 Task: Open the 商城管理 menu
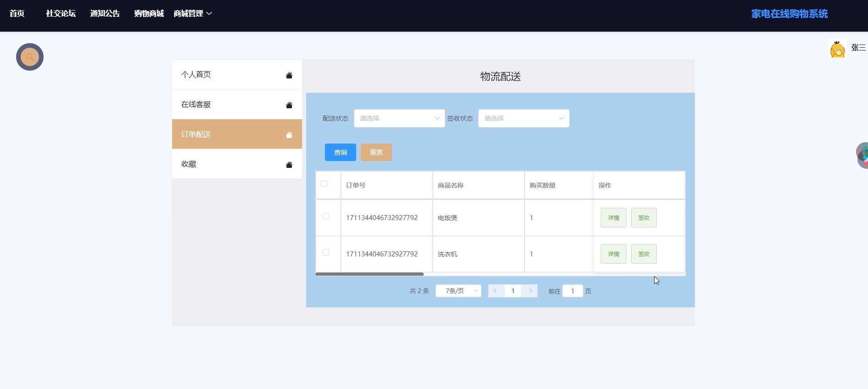pyautogui.click(x=192, y=14)
